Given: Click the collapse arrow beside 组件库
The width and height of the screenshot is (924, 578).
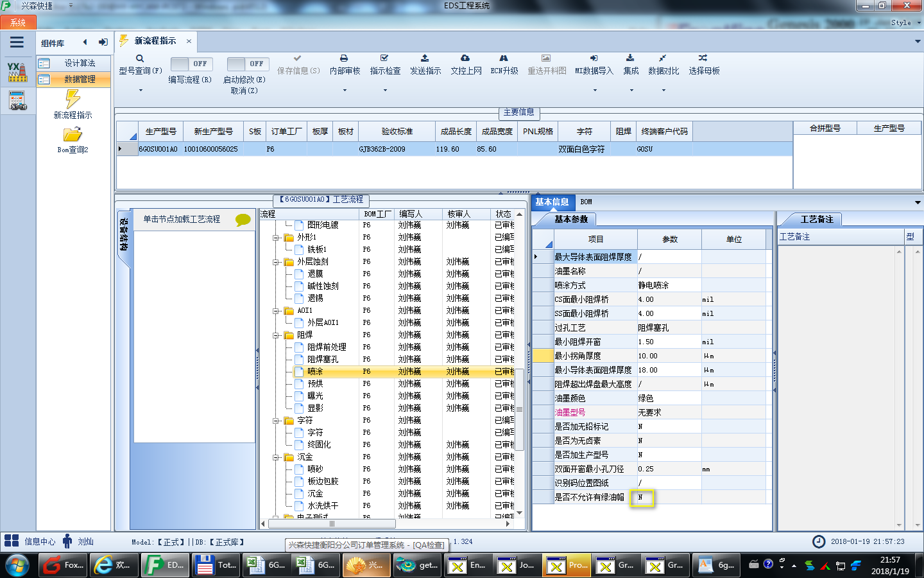Looking at the screenshot, I should [x=85, y=42].
